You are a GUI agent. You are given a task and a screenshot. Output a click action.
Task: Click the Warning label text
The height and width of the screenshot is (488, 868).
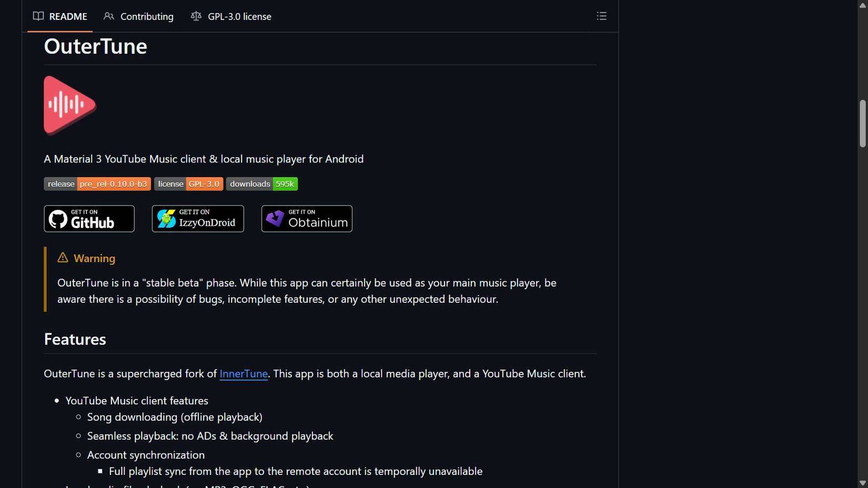point(94,258)
